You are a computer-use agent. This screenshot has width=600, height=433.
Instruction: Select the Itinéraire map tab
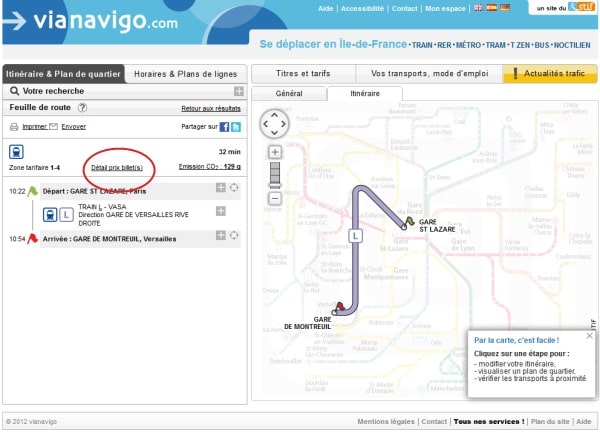point(365,94)
